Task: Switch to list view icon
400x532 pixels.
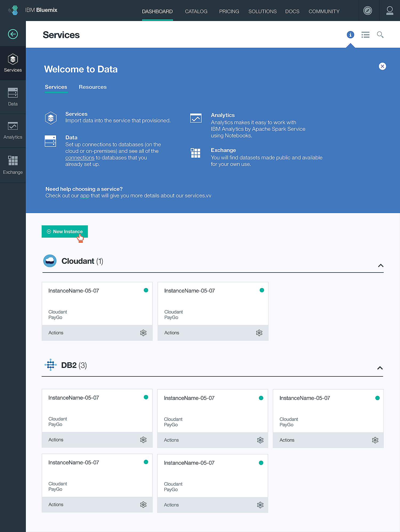Action: pos(365,35)
